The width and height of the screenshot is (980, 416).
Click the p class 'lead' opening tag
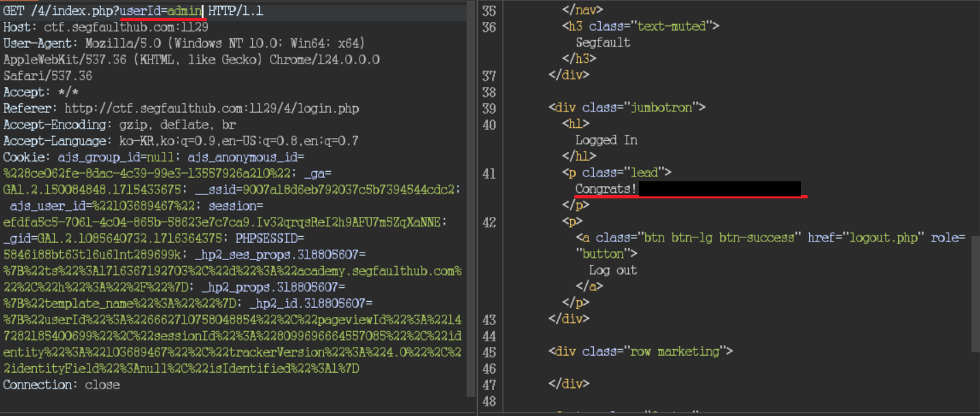[616, 174]
